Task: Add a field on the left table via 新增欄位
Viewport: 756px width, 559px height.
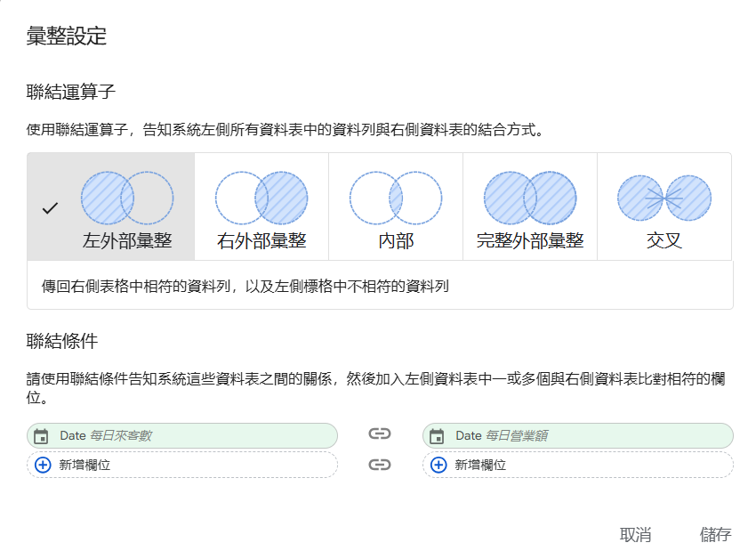Action: click(x=182, y=465)
